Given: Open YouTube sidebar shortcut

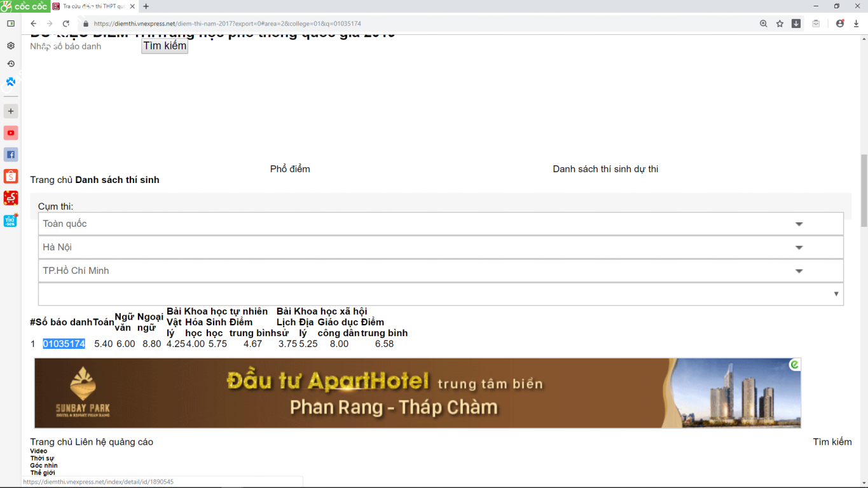Looking at the screenshot, I should tap(11, 133).
